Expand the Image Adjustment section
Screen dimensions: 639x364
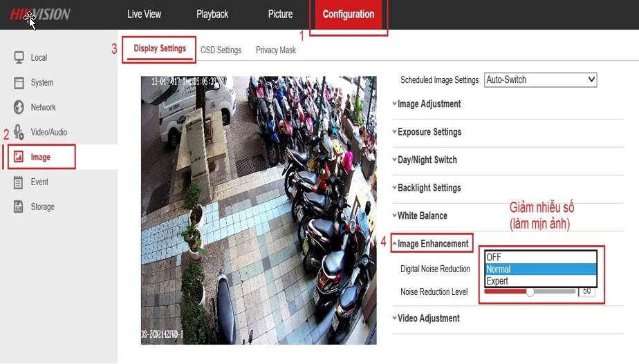pos(429,104)
